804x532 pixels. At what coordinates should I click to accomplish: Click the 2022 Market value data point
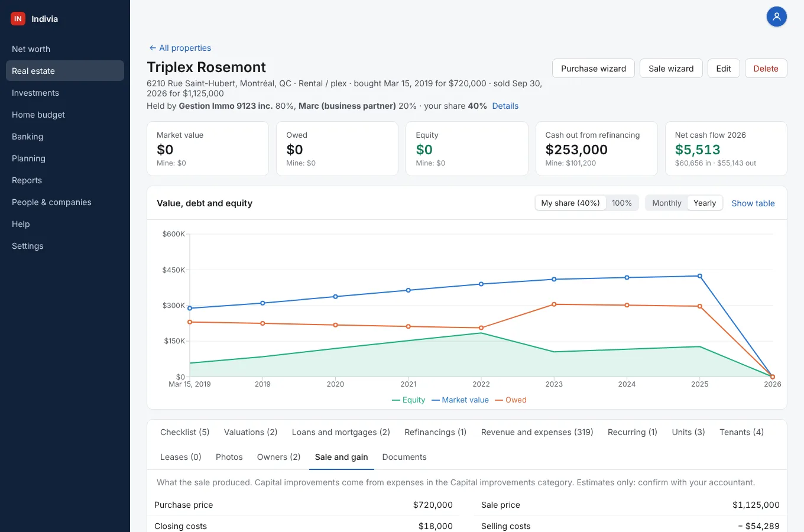[481, 284]
